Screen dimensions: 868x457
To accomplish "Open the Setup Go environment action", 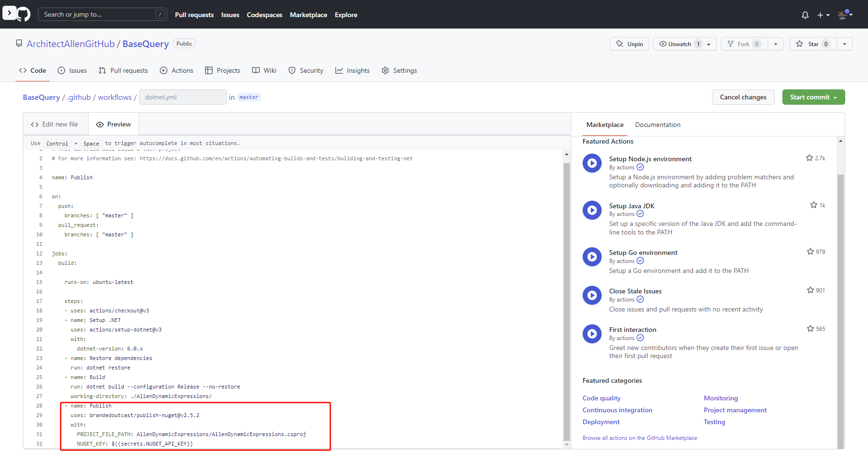I will pos(643,253).
